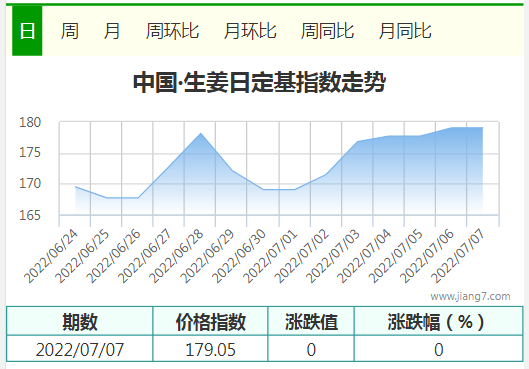Viewport: 529px width, 369px height.
Task: Switch to 周环比 tab
Action: click(172, 31)
